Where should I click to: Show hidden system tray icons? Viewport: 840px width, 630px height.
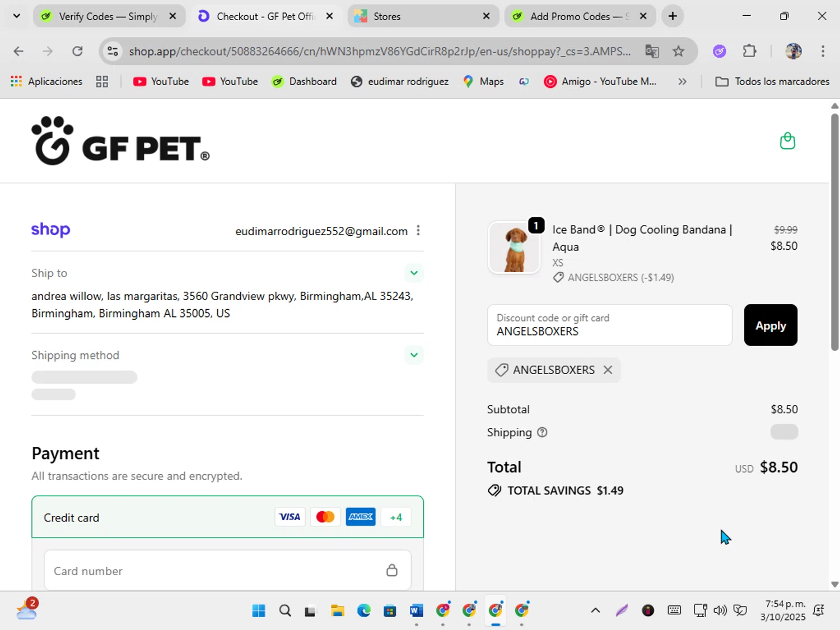pos(595,610)
